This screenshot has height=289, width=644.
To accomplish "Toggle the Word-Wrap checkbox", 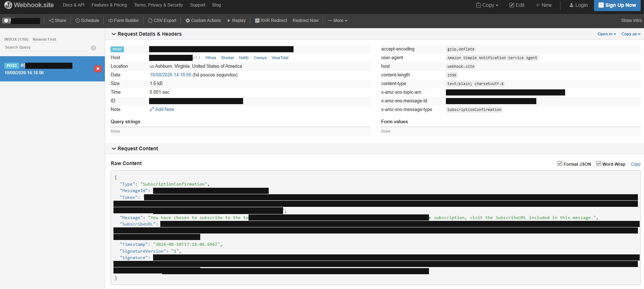I will pos(599,164).
